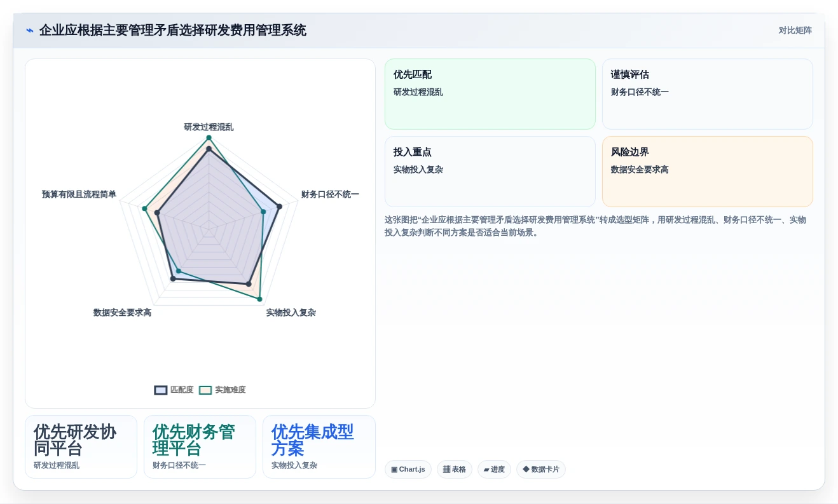Click the 财务口径不统一 radar axis label
The image size is (838, 504).
pyautogui.click(x=330, y=194)
